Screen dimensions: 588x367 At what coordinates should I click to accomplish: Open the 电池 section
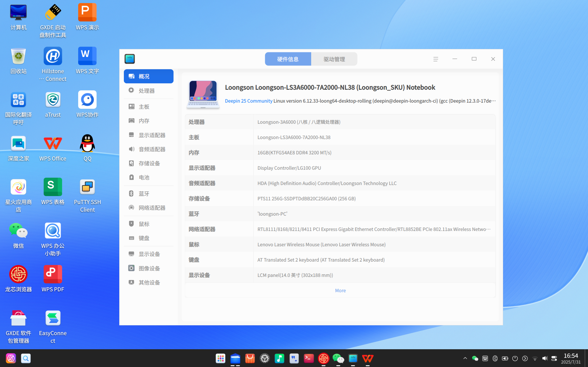pos(148,177)
